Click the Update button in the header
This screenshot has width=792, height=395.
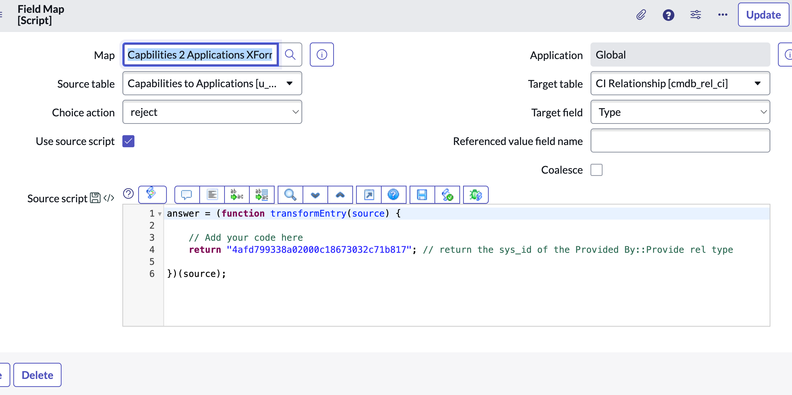pyautogui.click(x=763, y=15)
